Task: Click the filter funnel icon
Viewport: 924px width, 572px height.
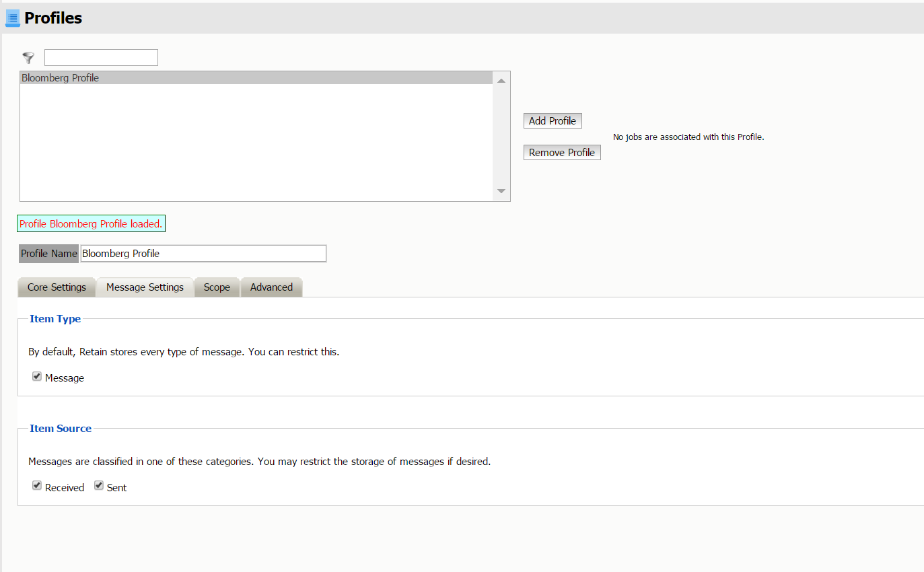Action: coord(28,58)
